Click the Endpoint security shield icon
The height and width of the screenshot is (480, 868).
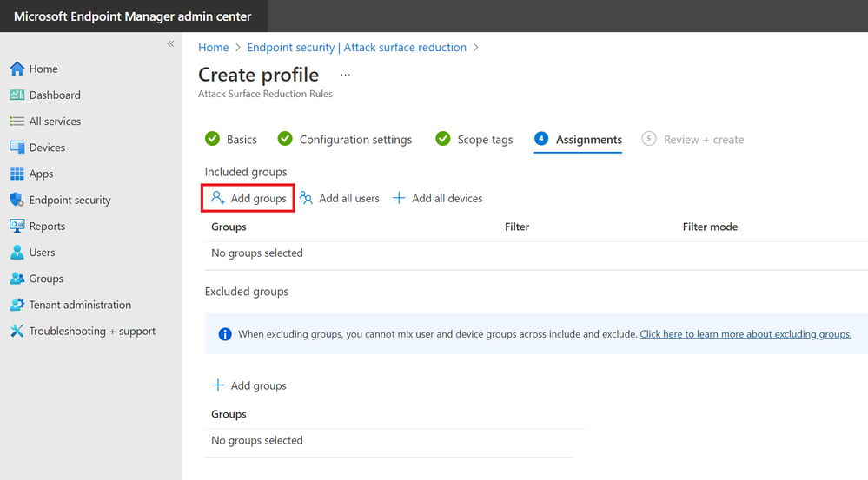pyautogui.click(x=17, y=200)
